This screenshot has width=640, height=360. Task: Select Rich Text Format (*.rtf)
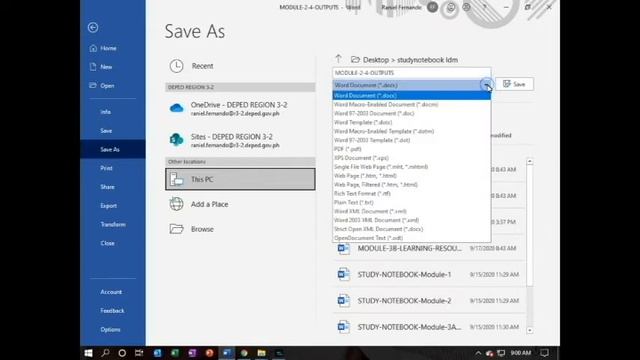[x=411, y=193]
